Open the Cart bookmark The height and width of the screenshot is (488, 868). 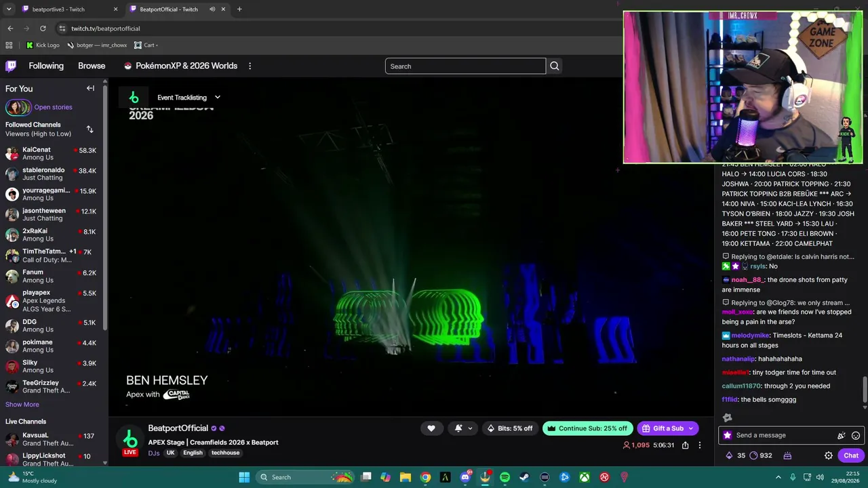pyautogui.click(x=144, y=45)
